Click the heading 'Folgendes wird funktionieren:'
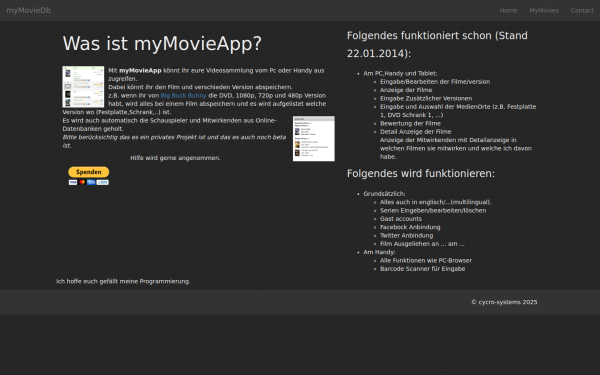 tap(421, 173)
